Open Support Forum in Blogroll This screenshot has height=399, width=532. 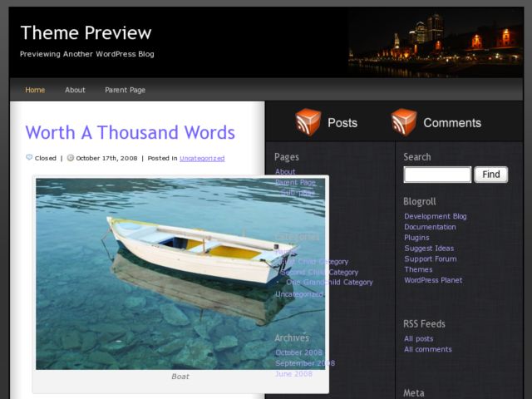pos(431,259)
